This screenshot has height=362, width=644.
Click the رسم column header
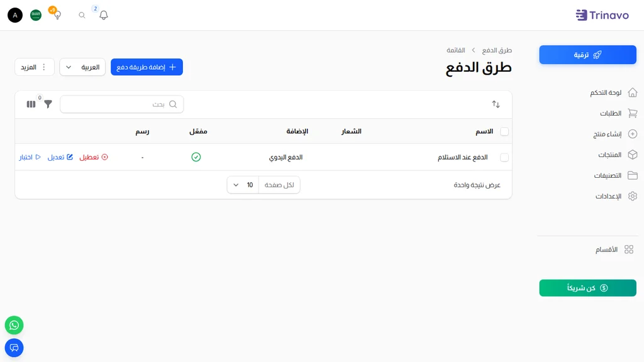pyautogui.click(x=143, y=131)
